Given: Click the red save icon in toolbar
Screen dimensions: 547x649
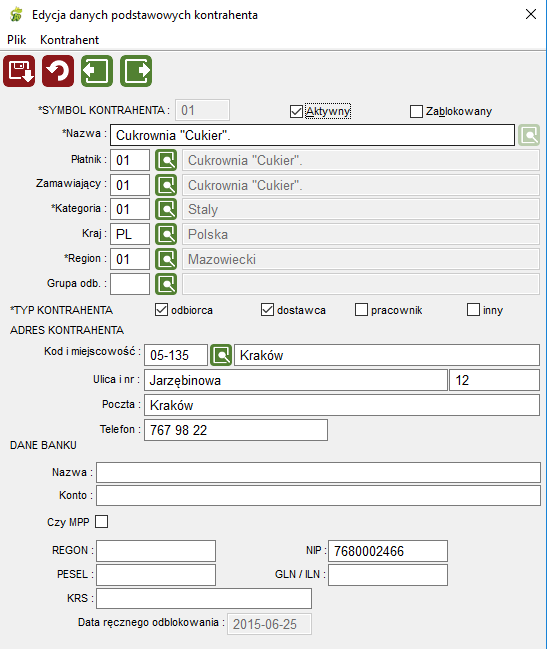Looking at the screenshot, I should (x=19, y=71).
